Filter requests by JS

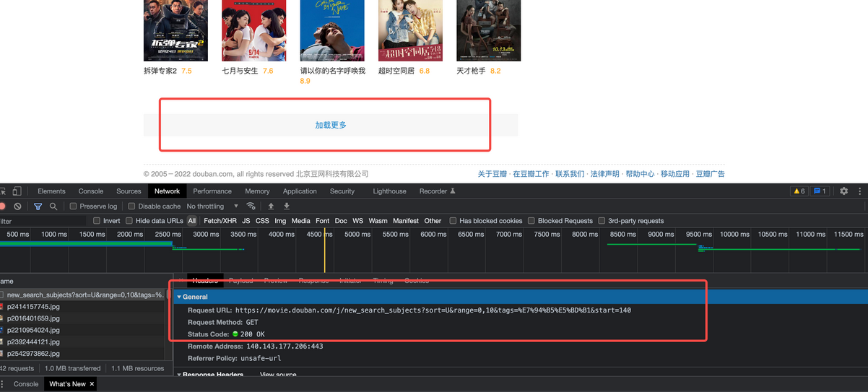tap(246, 221)
